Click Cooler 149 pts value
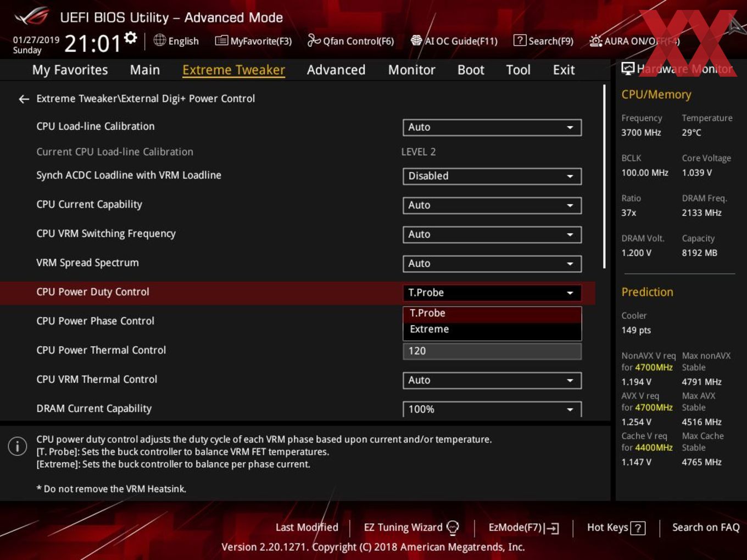 click(636, 331)
